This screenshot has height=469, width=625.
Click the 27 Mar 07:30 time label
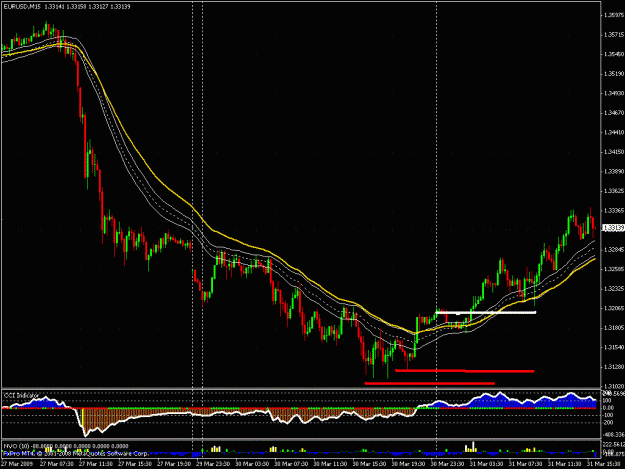[x=57, y=464]
